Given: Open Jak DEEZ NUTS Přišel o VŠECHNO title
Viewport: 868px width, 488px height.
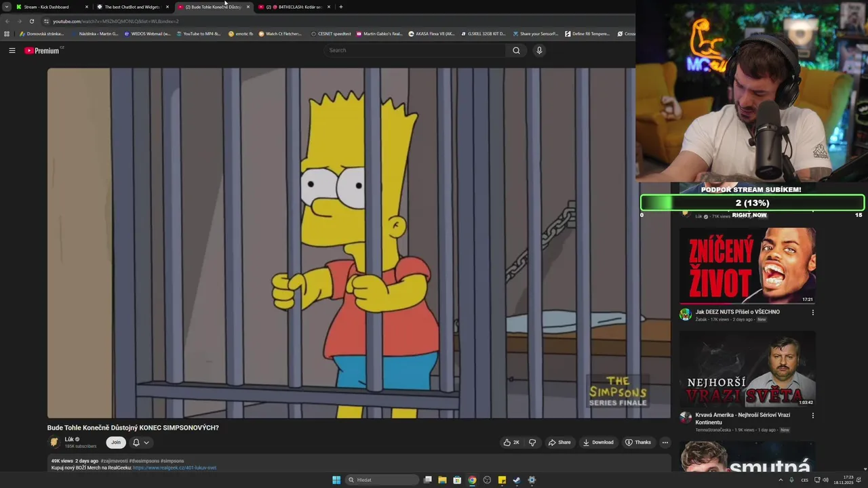Looking at the screenshot, I should 737,312.
